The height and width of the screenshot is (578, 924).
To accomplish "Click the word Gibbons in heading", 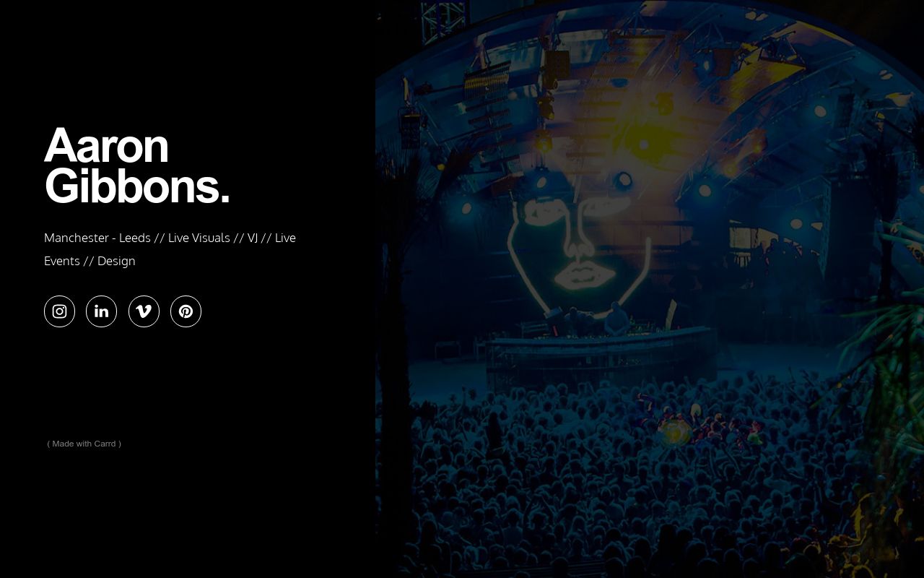I will click(131, 186).
